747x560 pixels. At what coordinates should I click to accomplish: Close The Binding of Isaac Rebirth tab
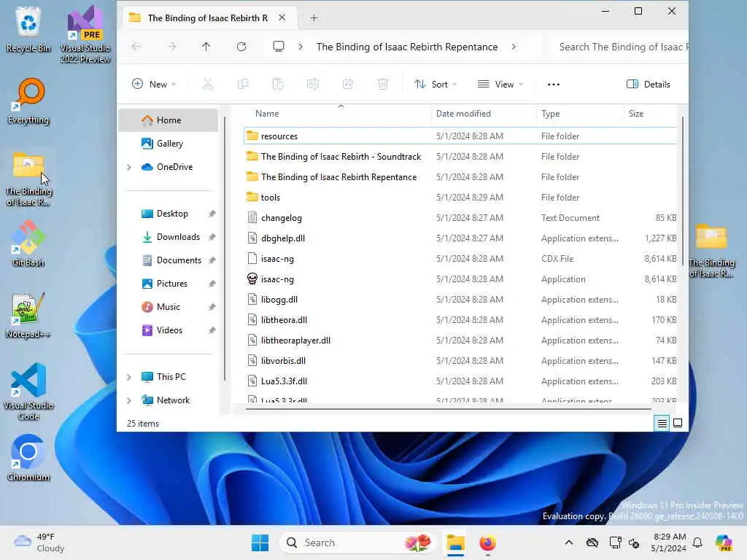[x=282, y=17]
